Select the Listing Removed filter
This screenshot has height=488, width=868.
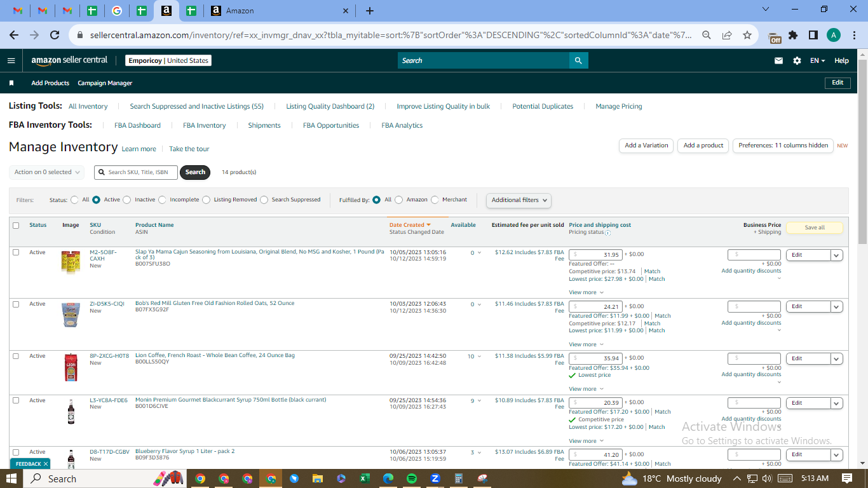[x=206, y=200]
